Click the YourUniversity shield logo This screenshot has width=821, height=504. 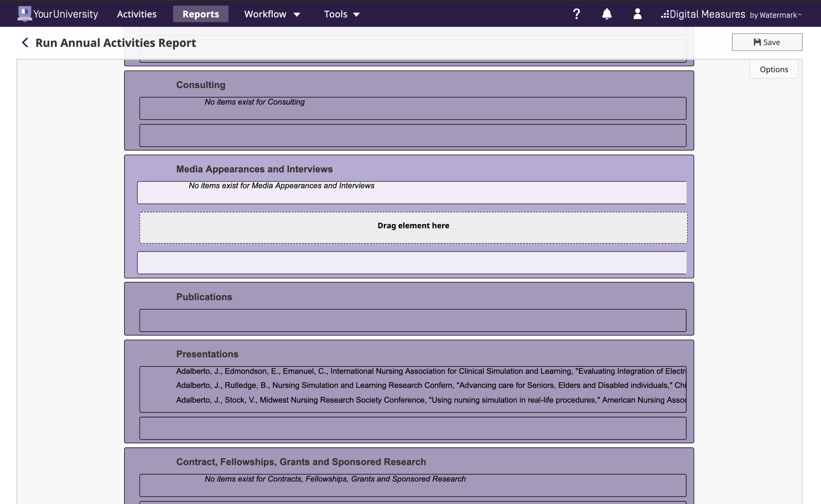(24, 14)
